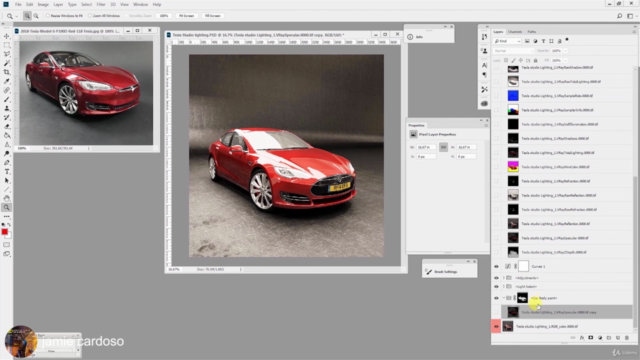
Task: Click the lock all padlock icon
Action: (536, 60)
